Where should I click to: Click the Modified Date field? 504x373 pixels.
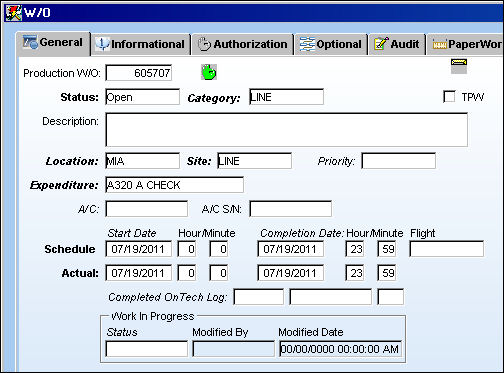click(x=340, y=349)
